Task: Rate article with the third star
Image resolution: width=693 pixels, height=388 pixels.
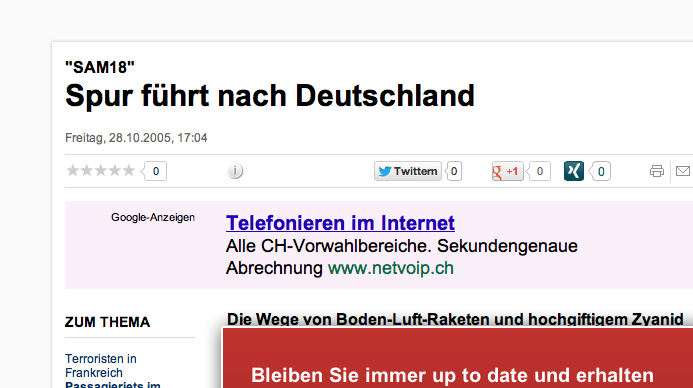Action: (101, 171)
